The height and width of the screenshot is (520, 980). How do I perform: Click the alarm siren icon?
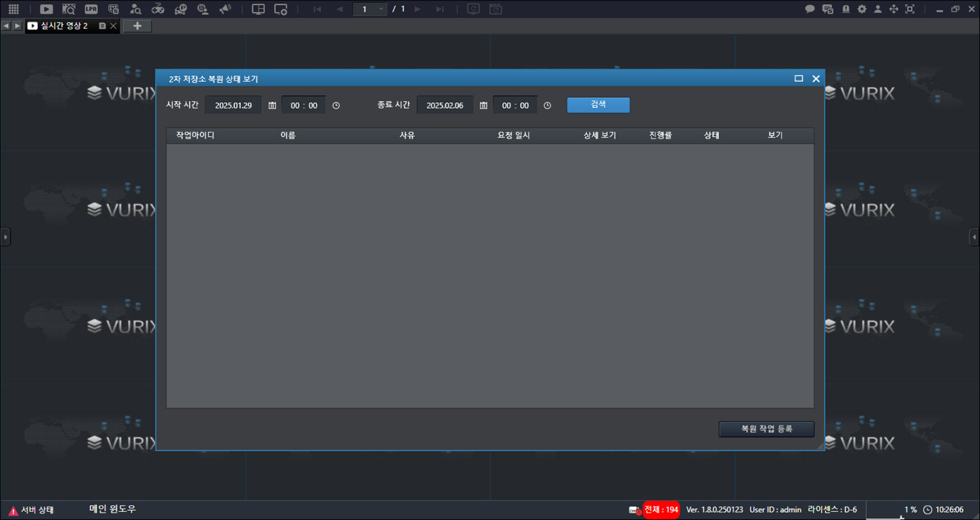coord(846,9)
